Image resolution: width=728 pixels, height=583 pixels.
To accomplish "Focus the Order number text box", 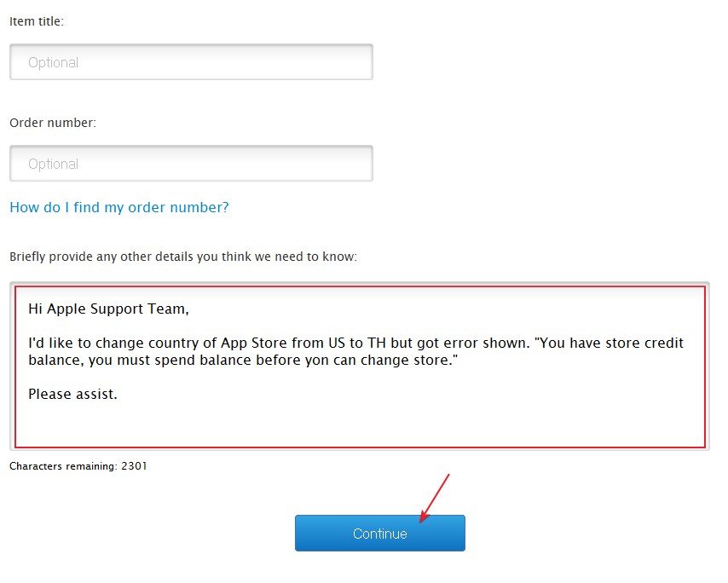I will click(x=191, y=164).
